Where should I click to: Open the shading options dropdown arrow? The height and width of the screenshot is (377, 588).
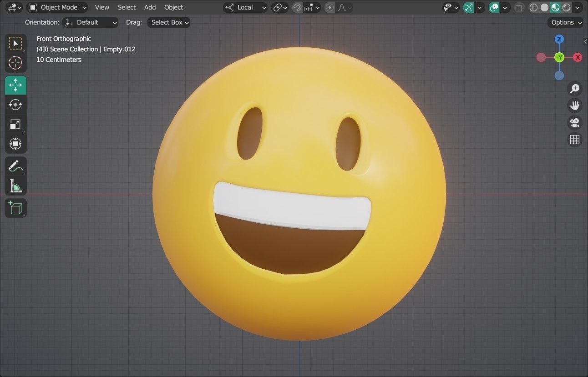(578, 7)
